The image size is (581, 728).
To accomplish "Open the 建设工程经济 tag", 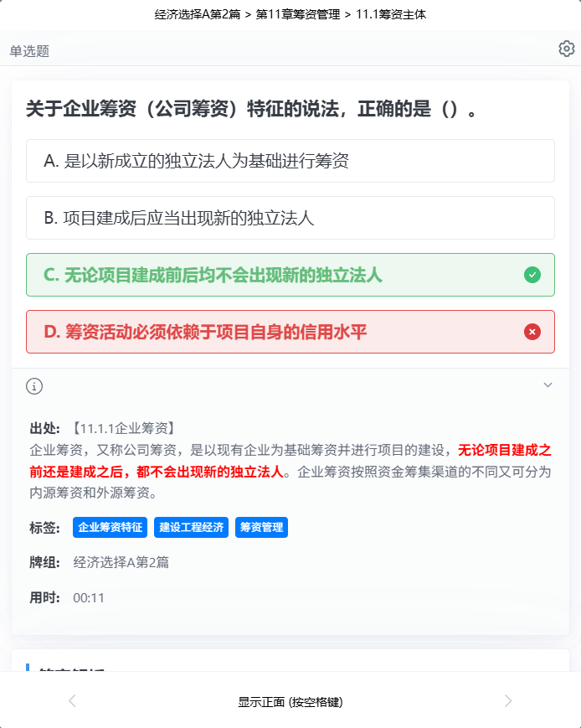I will tap(191, 528).
